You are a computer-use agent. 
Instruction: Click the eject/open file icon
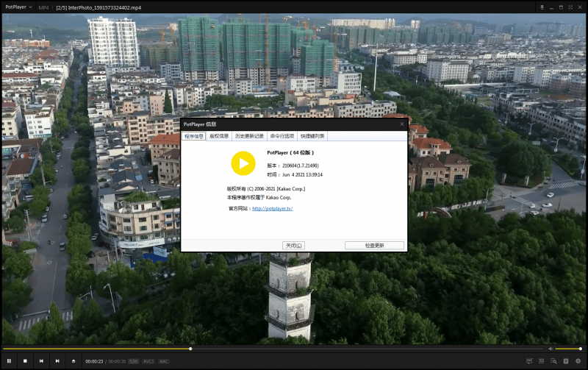(73, 360)
